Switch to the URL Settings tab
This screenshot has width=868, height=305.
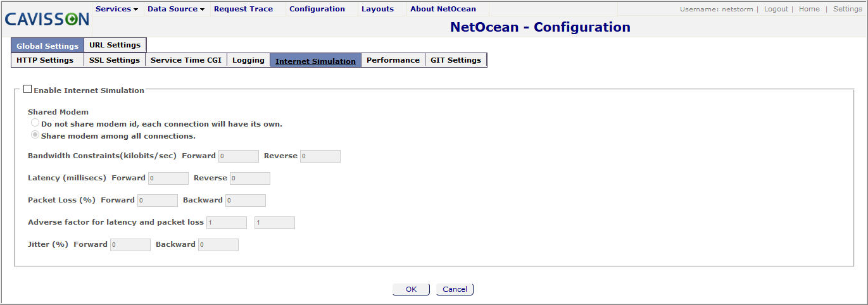pyautogui.click(x=115, y=45)
